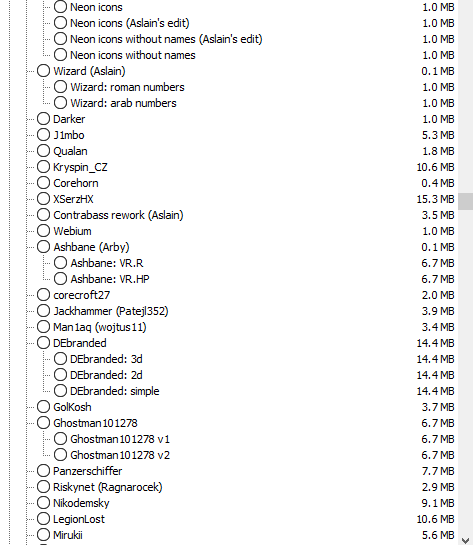Select the Corehorn radio button

tap(43, 183)
